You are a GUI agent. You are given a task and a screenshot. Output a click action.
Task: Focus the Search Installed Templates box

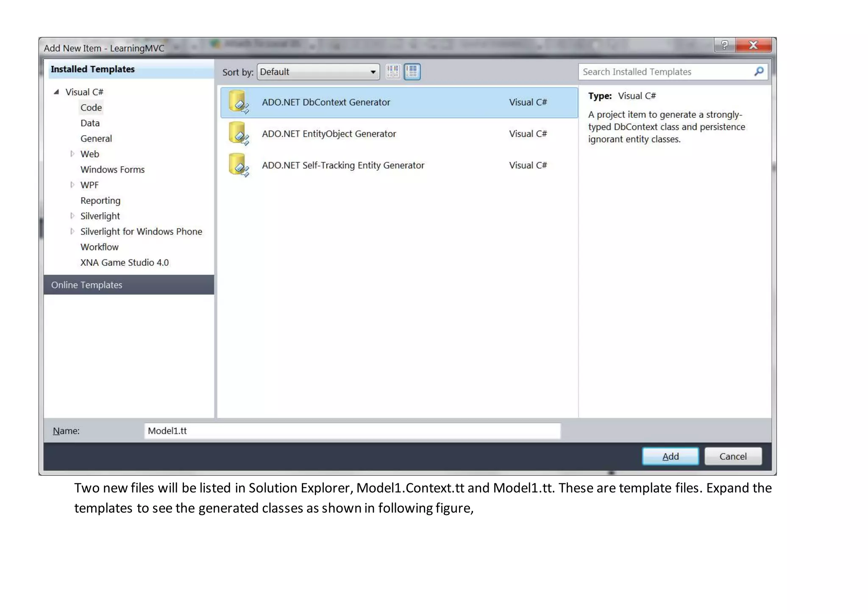[673, 72]
